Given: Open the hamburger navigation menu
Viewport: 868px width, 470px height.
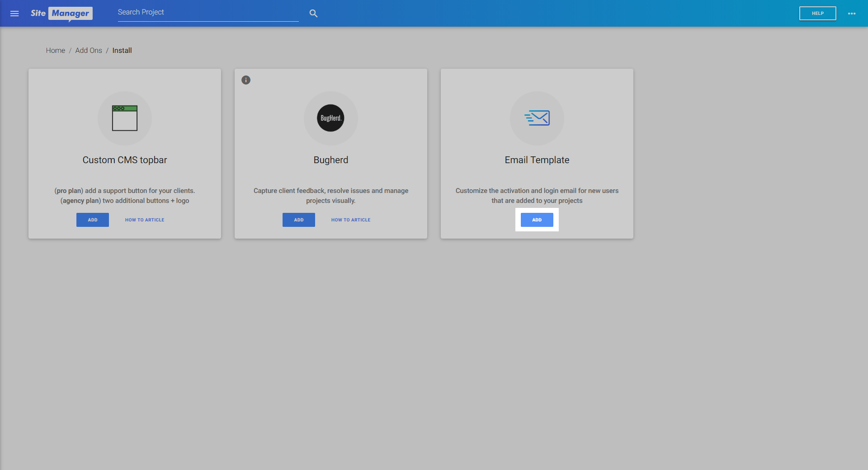Looking at the screenshot, I should click(14, 14).
